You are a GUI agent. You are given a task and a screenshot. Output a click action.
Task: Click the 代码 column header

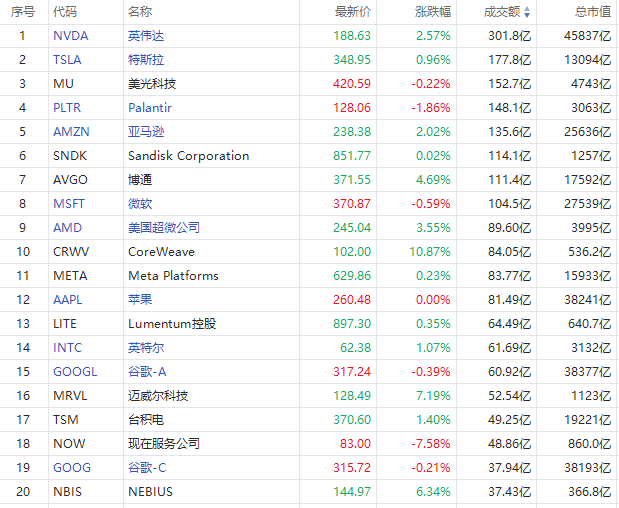click(x=64, y=12)
